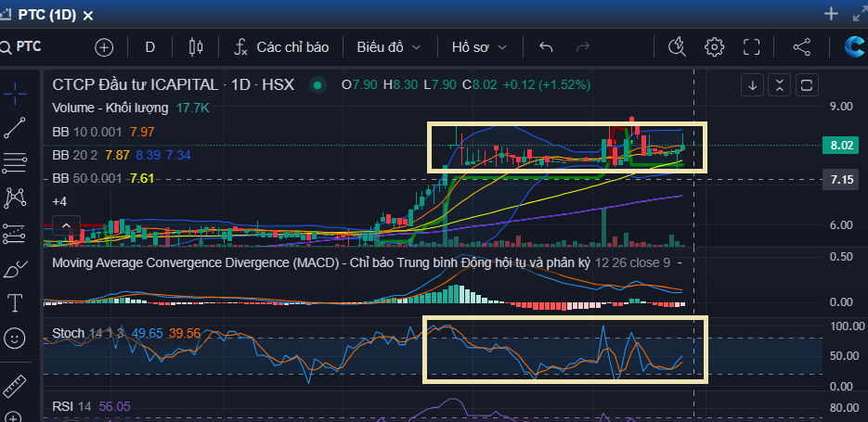This screenshot has width=868, height=422.
Task: Open chart settings gear
Action: (x=714, y=47)
